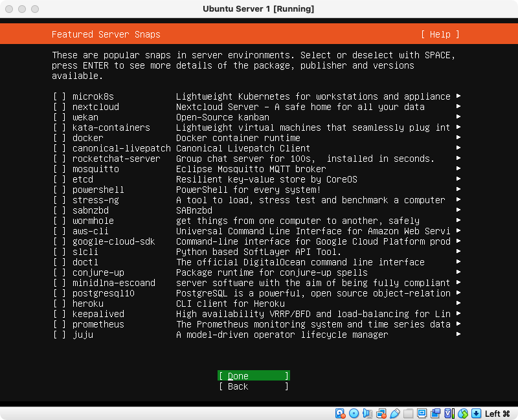Click the keyboard capture down-arrow icon
The image size is (518, 420).
click(x=476, y=413)
